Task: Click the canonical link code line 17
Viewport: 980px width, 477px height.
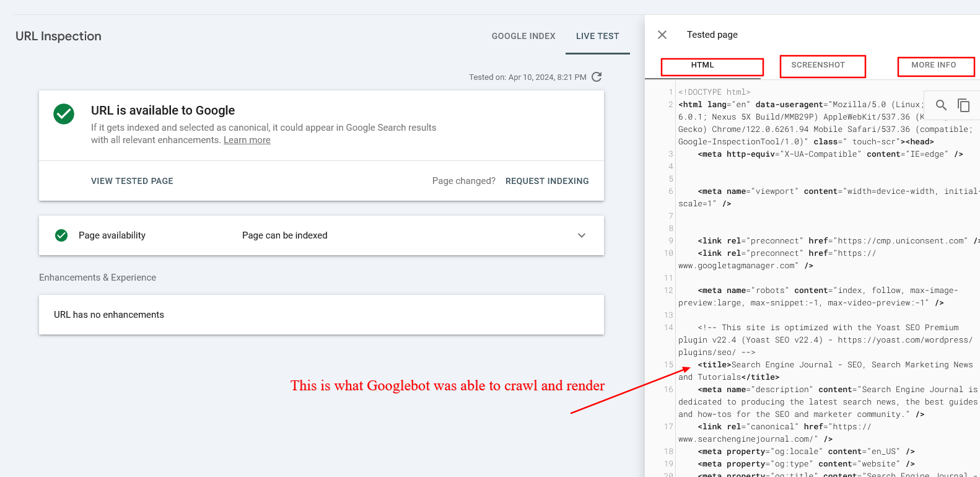Action: 774,433
